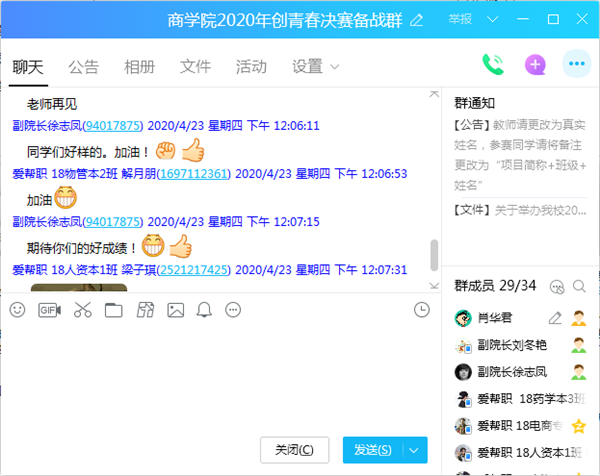The image size is (600, 476).
Task: Click the chat history vertical scrollbar
Action: (x=434, y=255)
